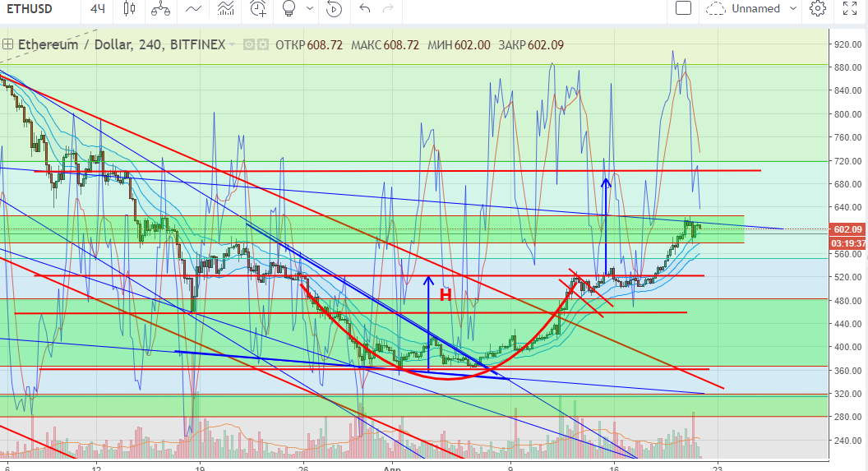
Task: Create an alert with the clock icon
Action: tap(259, 9)
